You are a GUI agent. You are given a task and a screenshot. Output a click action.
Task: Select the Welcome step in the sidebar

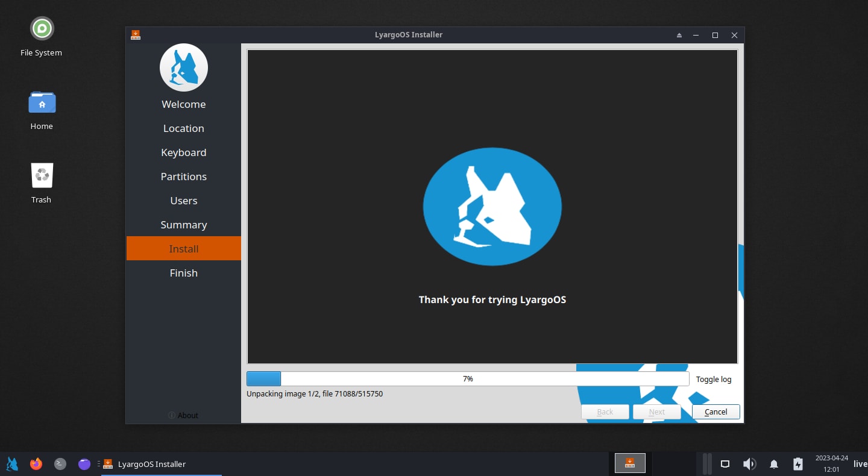point(184,104)
